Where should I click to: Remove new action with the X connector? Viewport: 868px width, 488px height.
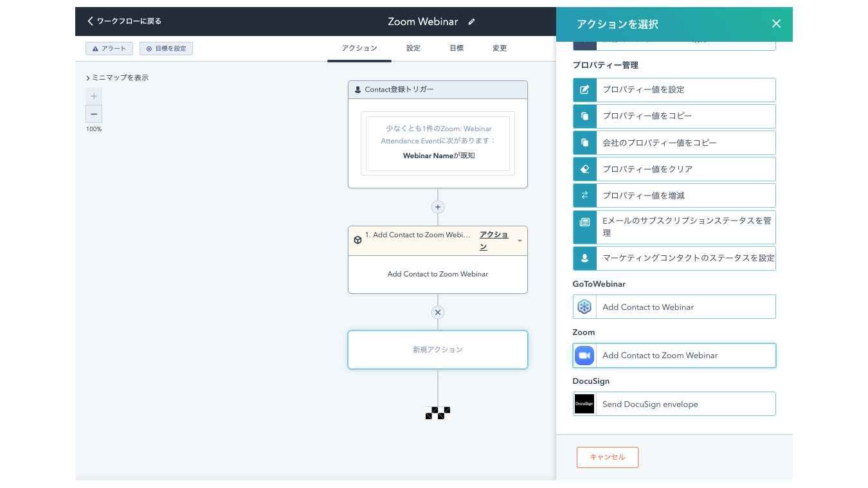pos(438,312)
